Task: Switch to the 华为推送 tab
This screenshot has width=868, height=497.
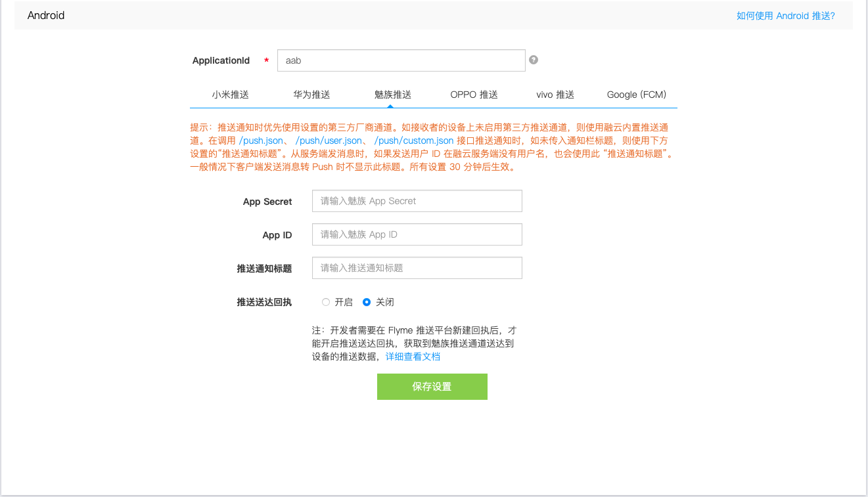Action: [x=311, y=95]
